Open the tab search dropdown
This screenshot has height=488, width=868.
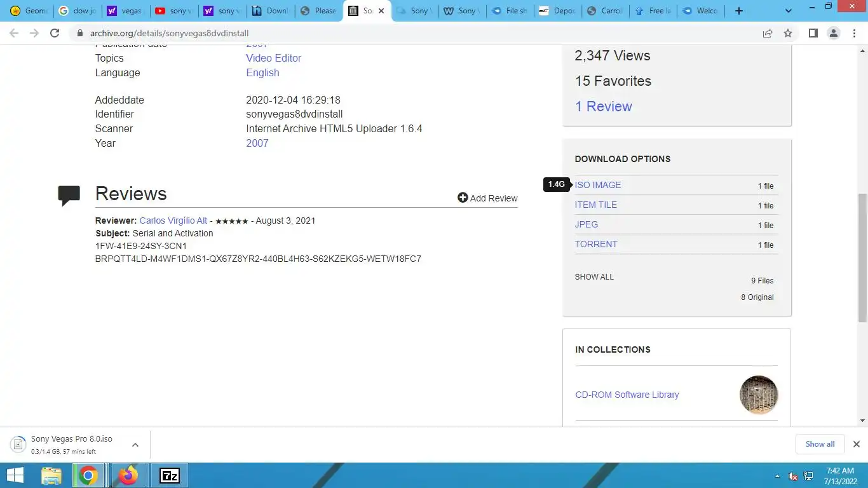tap(789, 11)
